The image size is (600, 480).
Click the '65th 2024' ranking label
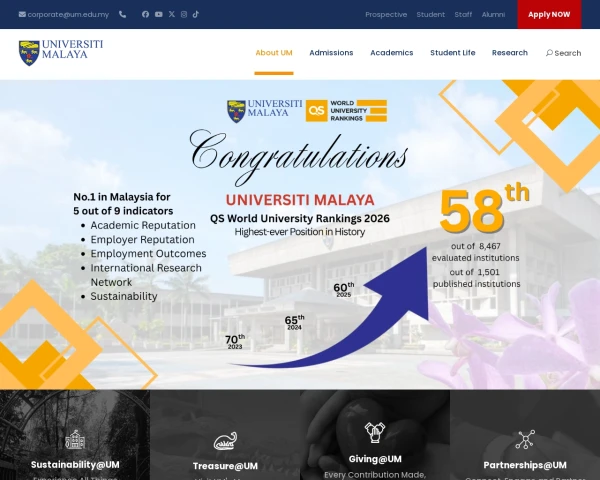pos(295,322)
